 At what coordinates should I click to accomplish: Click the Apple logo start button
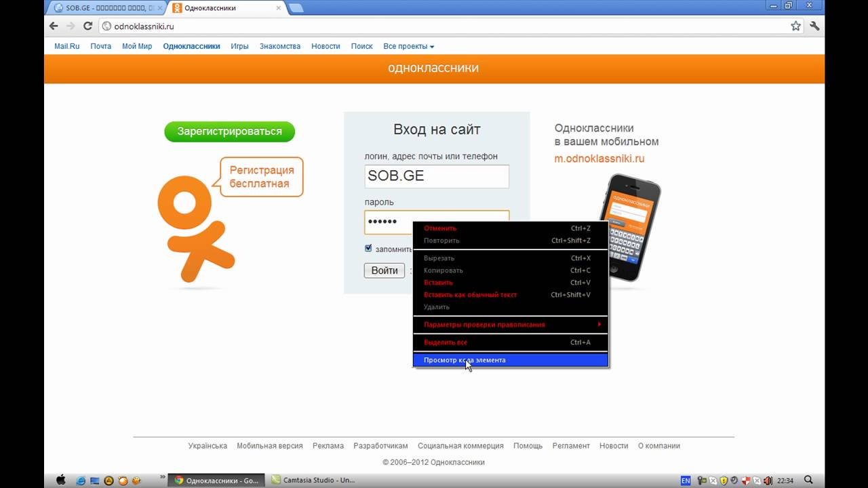[x=60, y=480]
